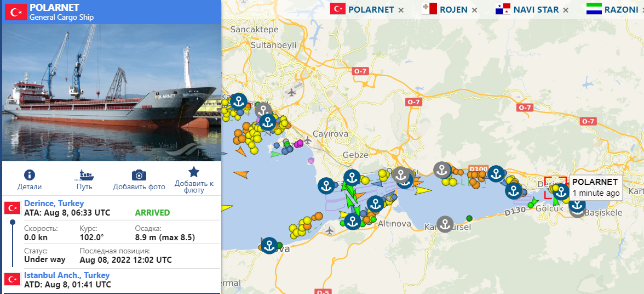Click the draught value 8.9 m (max 8.5)
Viewport: 644px width, 294px height.
(x=165, y=238)
